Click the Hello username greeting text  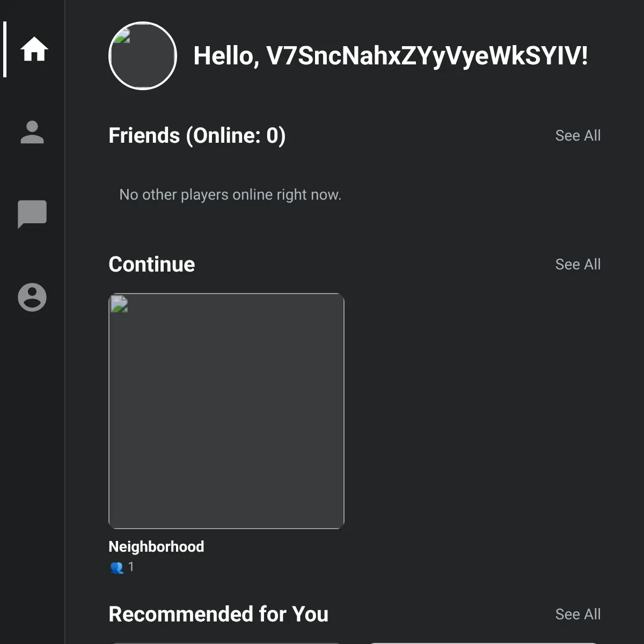point(390,56)
